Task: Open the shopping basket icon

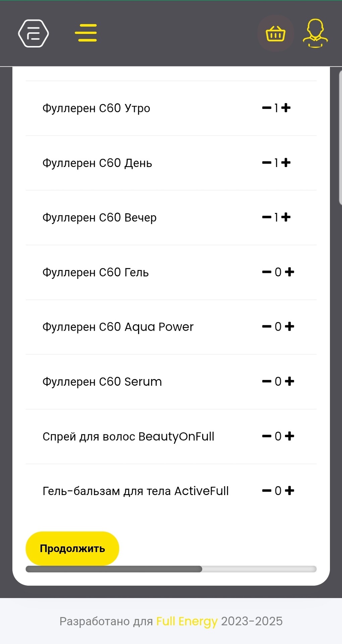Action: point(276,34)
